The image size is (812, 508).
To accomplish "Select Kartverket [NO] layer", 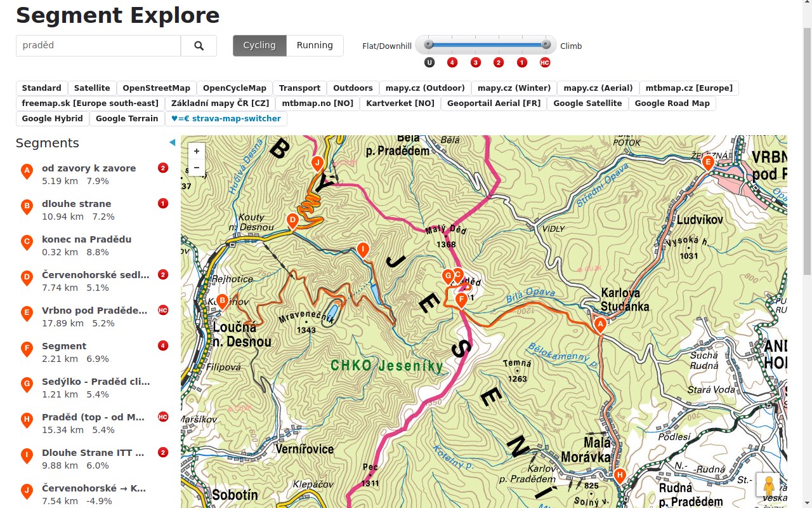I will 400,104.
